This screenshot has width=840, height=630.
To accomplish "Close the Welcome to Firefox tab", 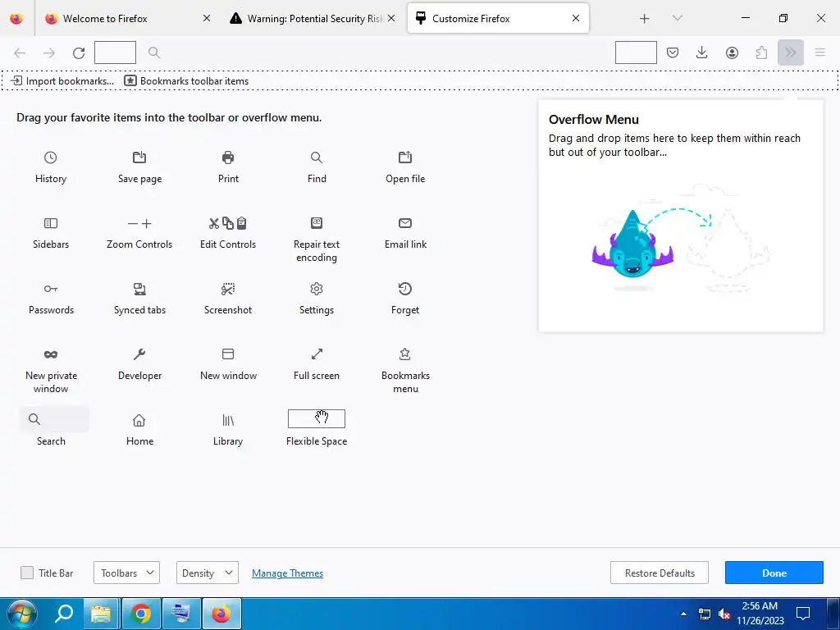I will 207,18.
